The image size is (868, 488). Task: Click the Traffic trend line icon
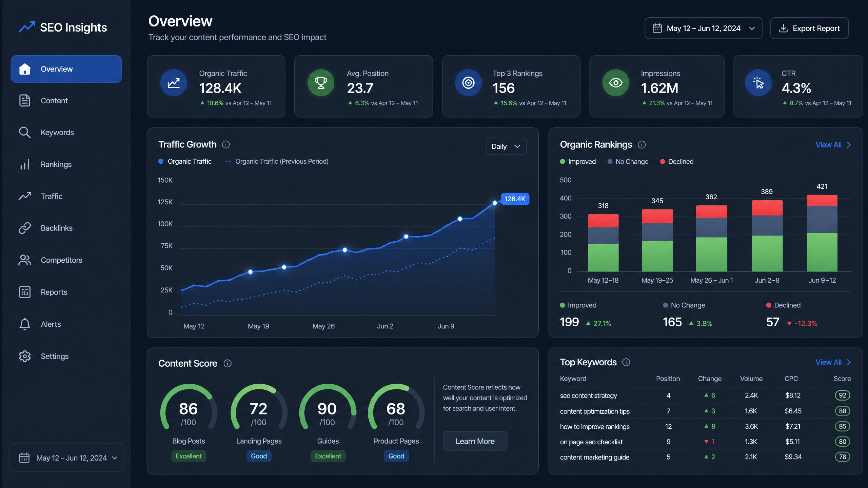(x=25, y=196)
